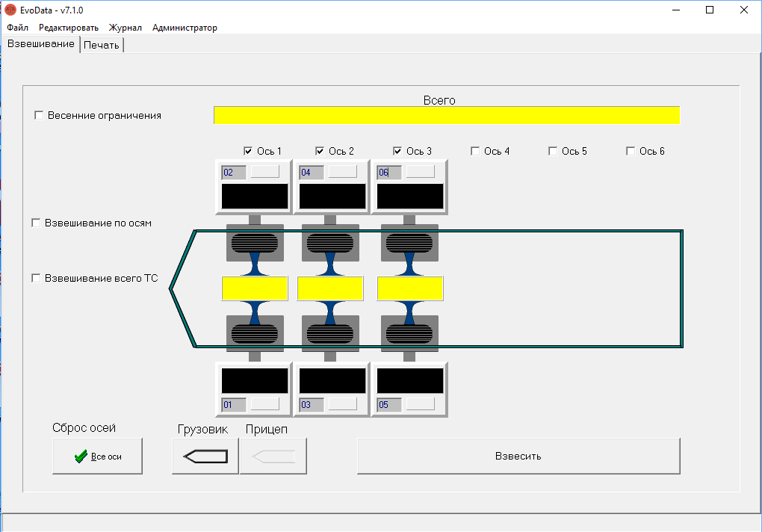Click the EvoData app icon in title bar
Image resolution: width=762 pixels, height=532 pixels.
[x=10, y=10]
